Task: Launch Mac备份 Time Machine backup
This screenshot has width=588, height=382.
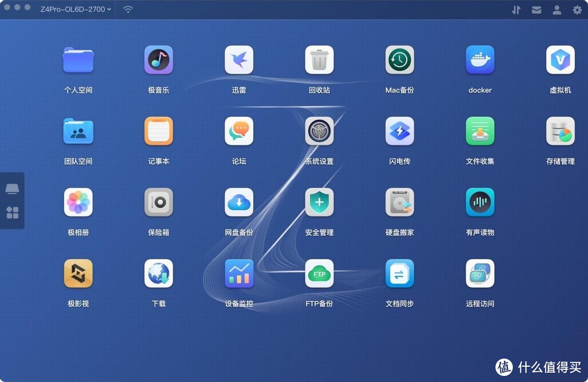Action: pyautogui.click(x=400, y=60)
